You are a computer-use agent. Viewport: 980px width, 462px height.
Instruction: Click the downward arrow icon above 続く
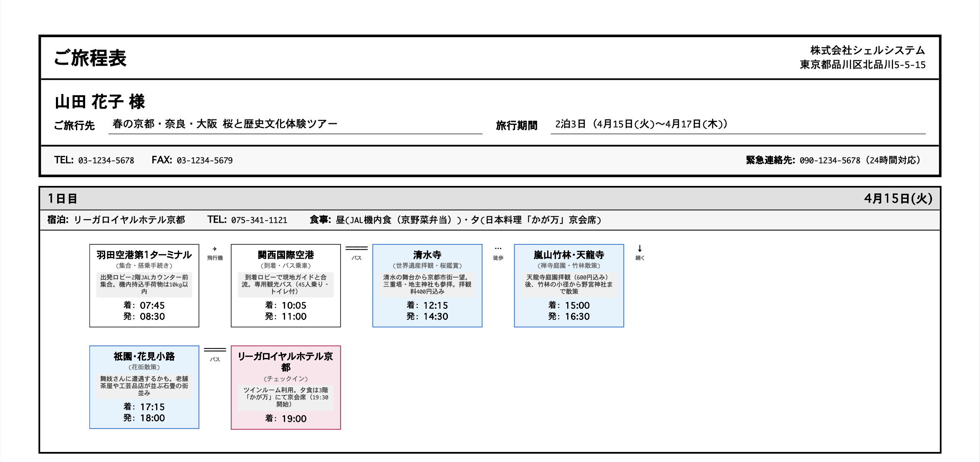click(640, 246)
